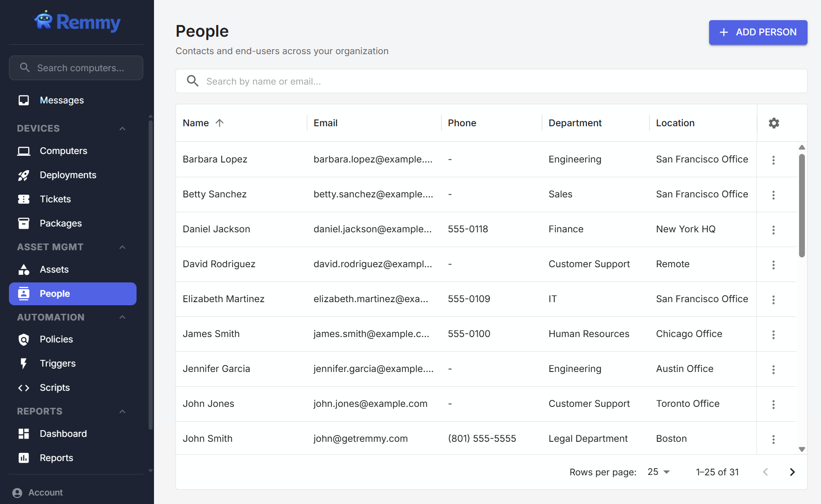Screen dimensions: 821x504
Task: Switch to the Dashboard page
Action: (63, 434)
